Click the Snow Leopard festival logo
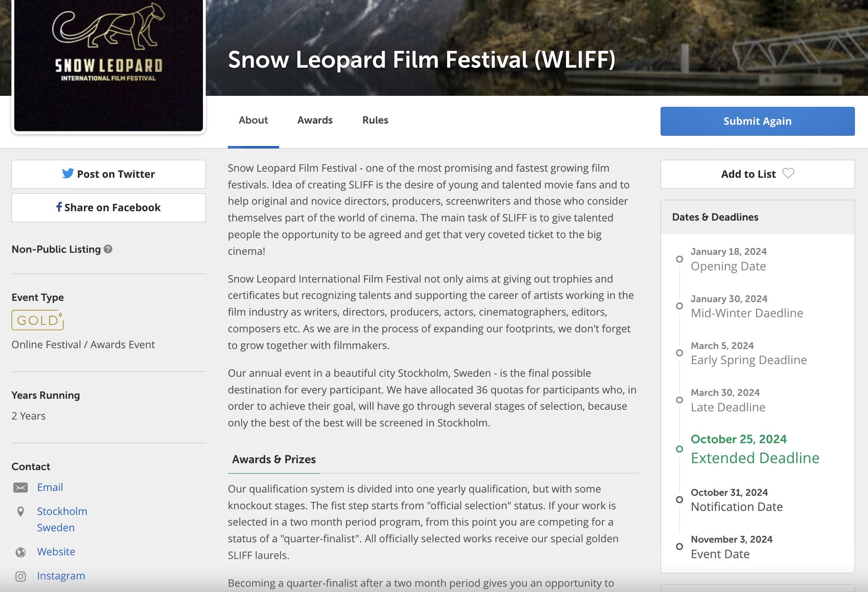The height and width of the screenshot is (592, 868). (x=108, y=65)
